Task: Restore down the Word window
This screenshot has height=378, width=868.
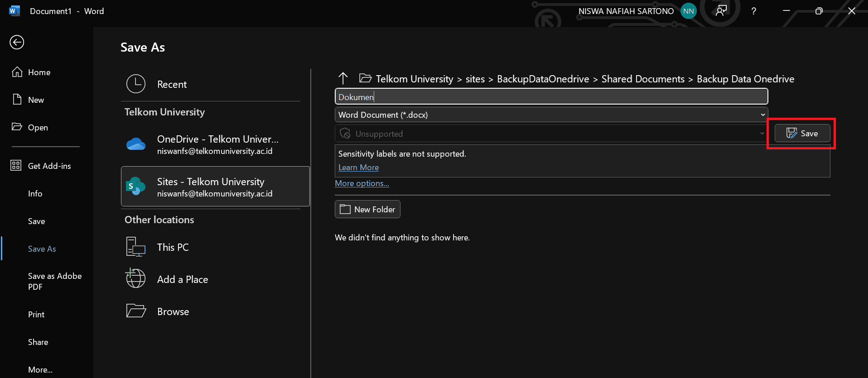Action: (x=819, y=11)
